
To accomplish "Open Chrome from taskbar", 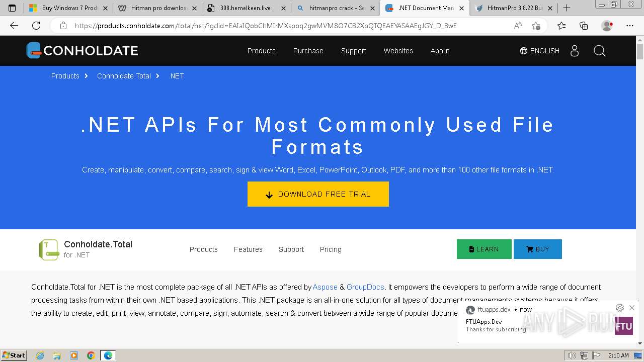I will point(91,355).
